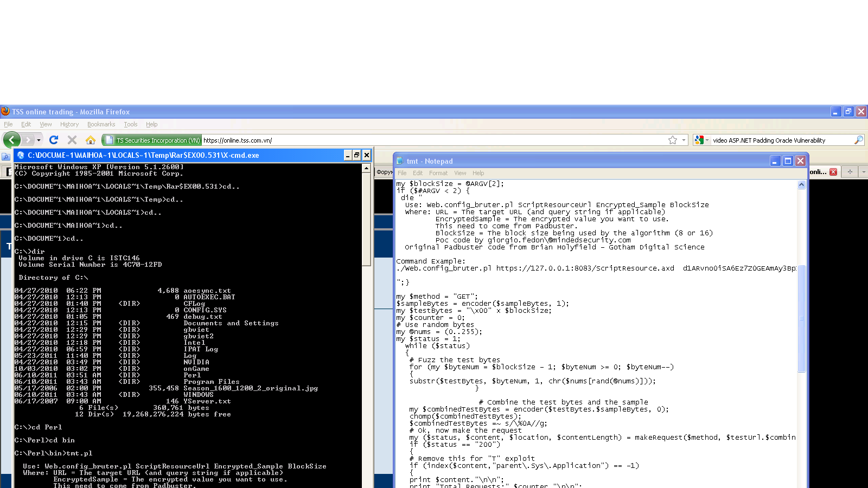Close the Firefox tab with red X
The height and width of the screenshot is (488, 868).
click(833, 172)
